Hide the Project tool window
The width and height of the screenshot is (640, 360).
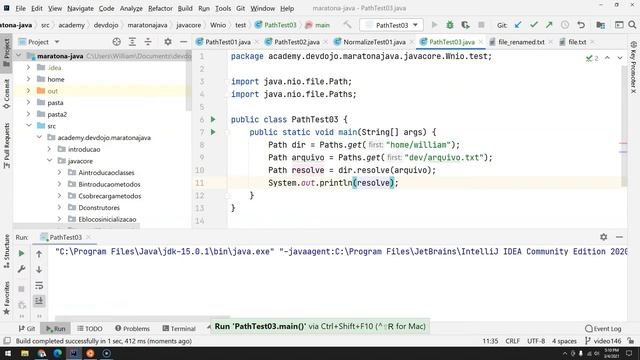[x=183, y=42]
